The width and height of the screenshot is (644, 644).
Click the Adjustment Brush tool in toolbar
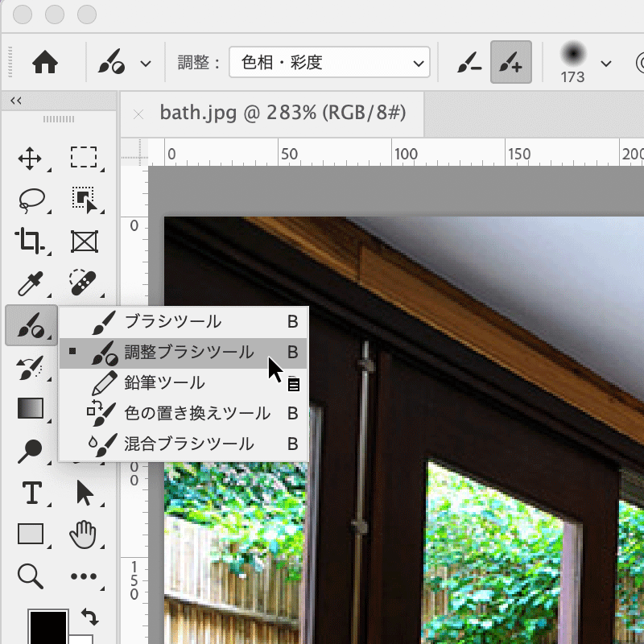[31, 325]
